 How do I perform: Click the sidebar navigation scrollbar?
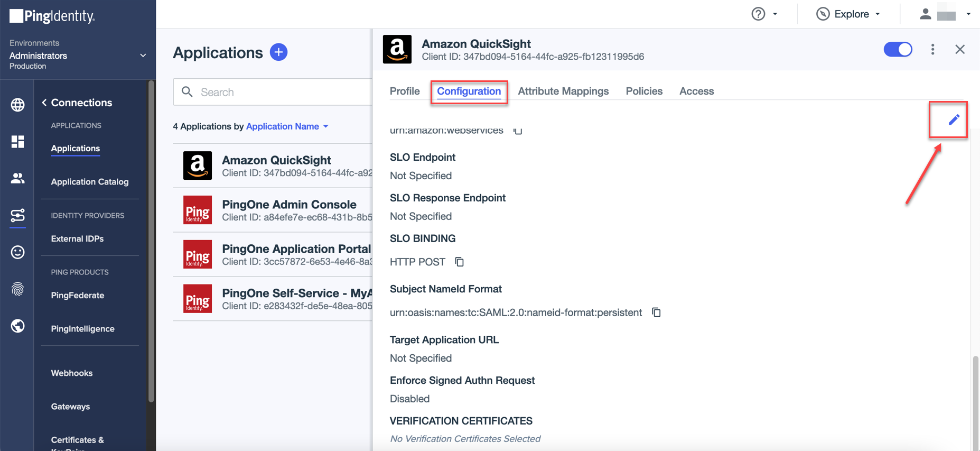151,242
